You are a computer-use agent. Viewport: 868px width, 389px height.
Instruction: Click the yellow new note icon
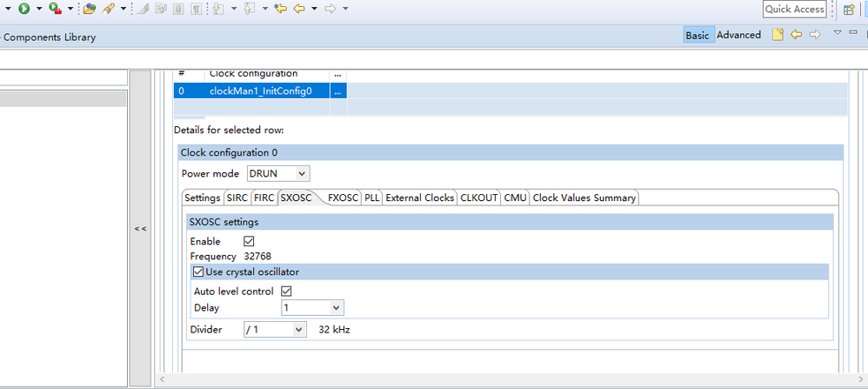(x=778, y=34)
